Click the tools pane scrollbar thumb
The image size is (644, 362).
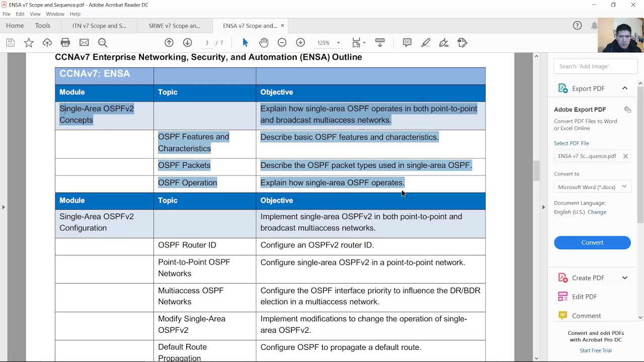point(640,154)
